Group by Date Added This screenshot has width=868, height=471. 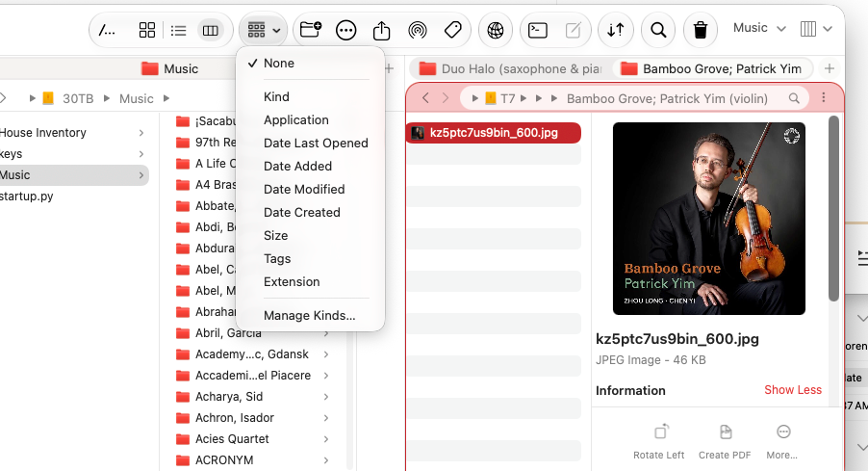coord(310,167)
